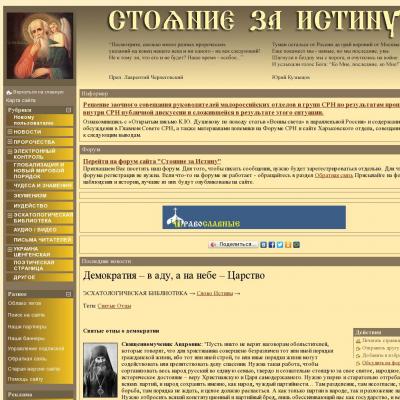Click the print page icon under Действия
This screenshot has height=400, width=400.
pyautogui.click(x=358, y=341)
